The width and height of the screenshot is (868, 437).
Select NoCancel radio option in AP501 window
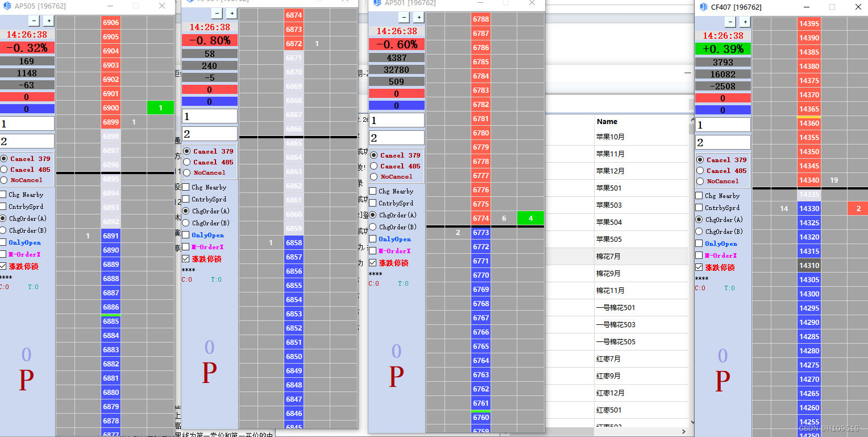[373, 176]
